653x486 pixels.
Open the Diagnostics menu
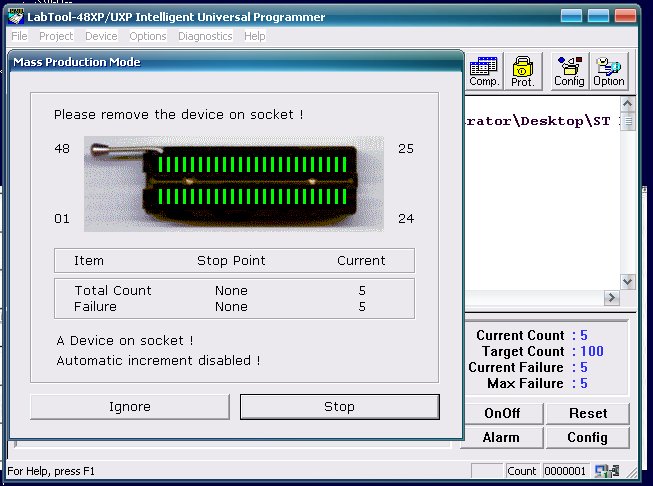tap(205, 36)
